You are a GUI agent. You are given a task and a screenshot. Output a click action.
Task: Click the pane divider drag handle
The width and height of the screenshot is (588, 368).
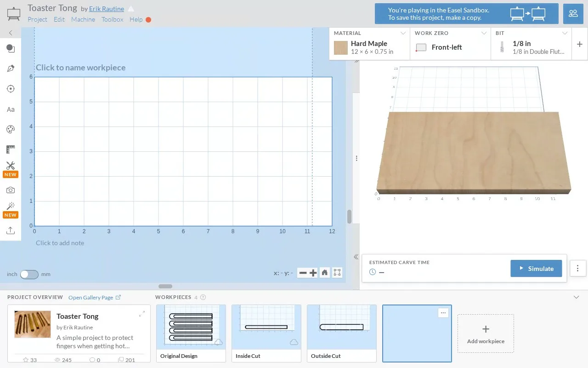click(x=356, y=158)
